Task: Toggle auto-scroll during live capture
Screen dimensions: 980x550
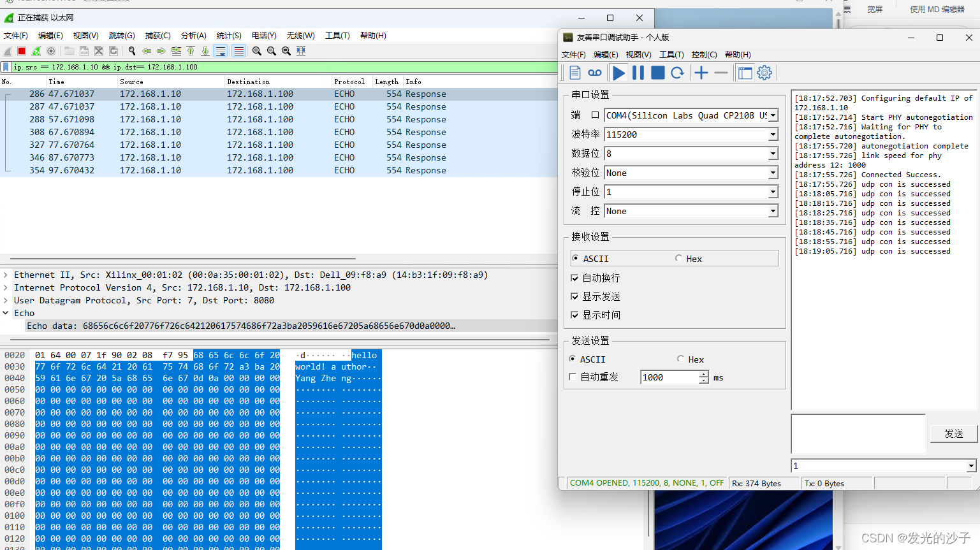Action: [x=221, y=51]
